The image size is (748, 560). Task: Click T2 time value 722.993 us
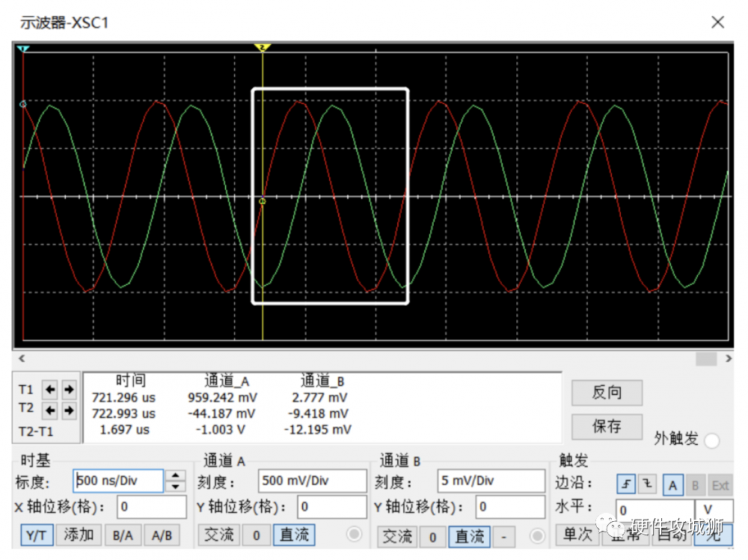123,413
